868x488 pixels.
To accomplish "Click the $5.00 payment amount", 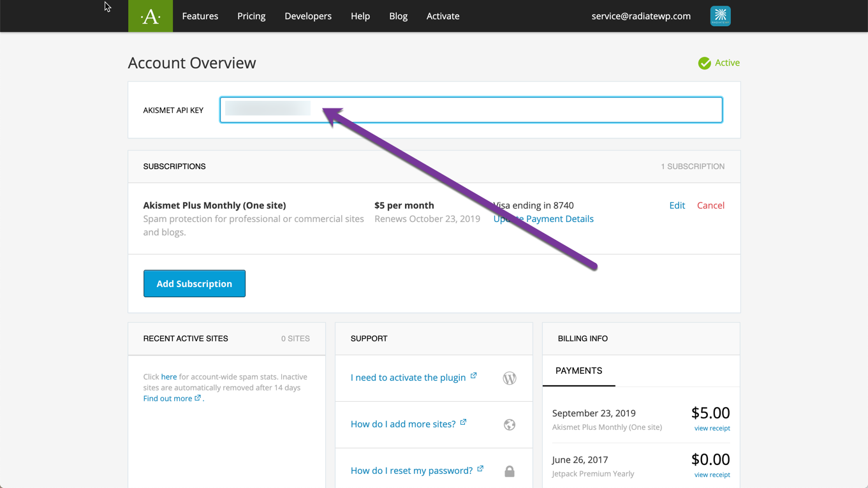I will [710, 413].
